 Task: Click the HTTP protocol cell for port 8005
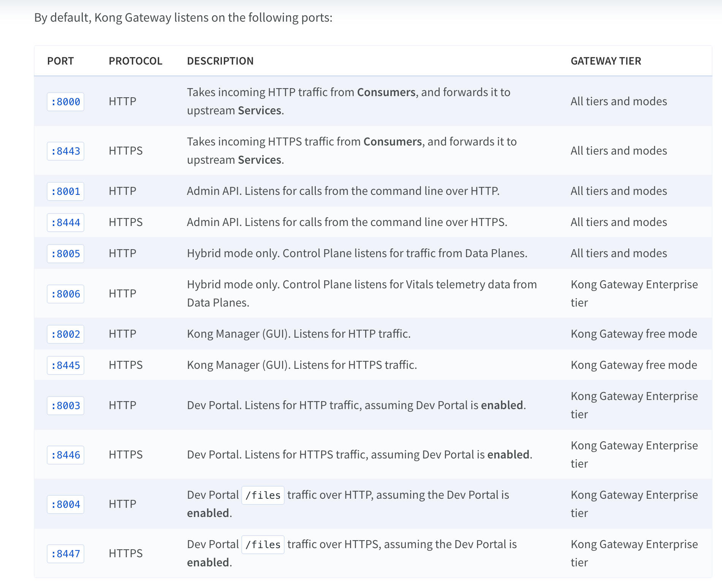point(122,253)
